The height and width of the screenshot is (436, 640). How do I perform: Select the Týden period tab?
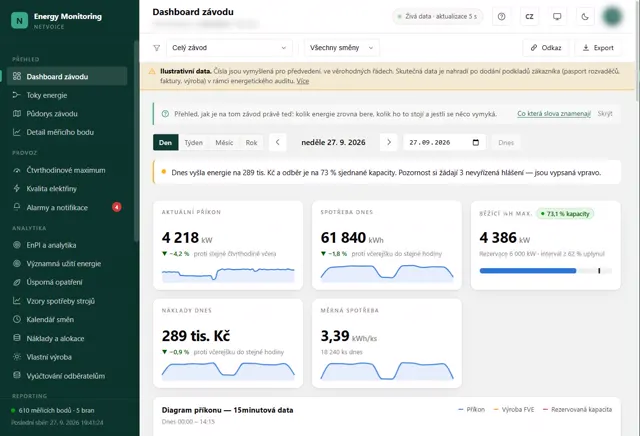tap(193, 142)
